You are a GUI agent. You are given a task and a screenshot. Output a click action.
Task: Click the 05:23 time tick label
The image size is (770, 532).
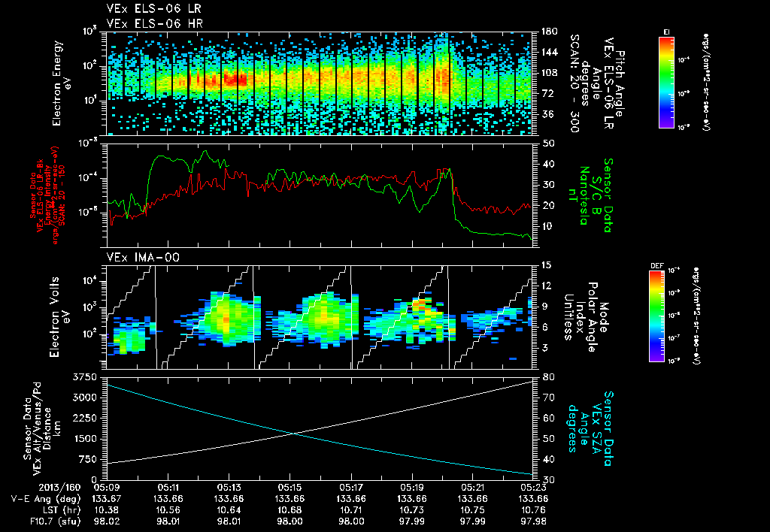point(534,488)
